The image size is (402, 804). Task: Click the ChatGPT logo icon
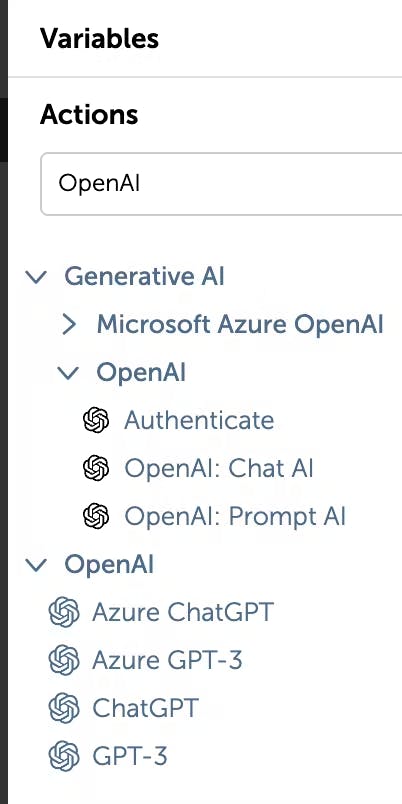[64, 708]
